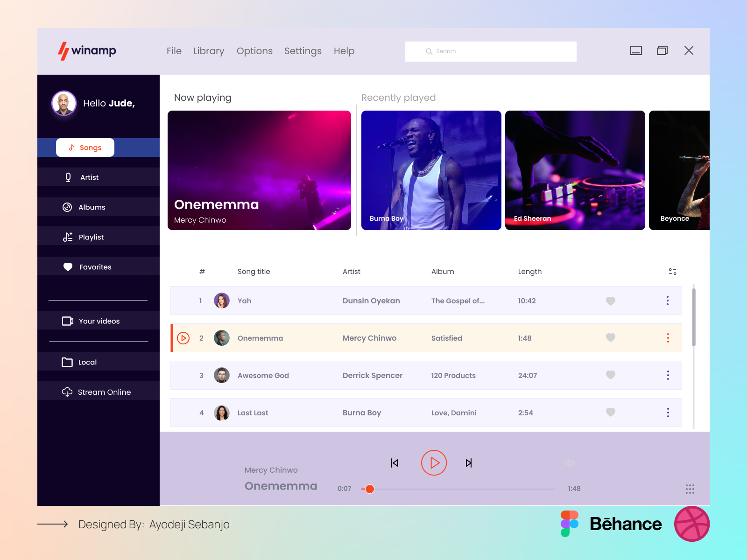Toggle the volume mute icon
The height and width of the screenshot is (560, 747).
click(x=570, y=462)
